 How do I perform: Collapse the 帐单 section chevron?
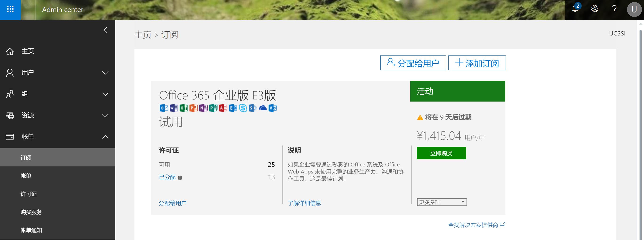pyautogui.click(x=105, y=137)
